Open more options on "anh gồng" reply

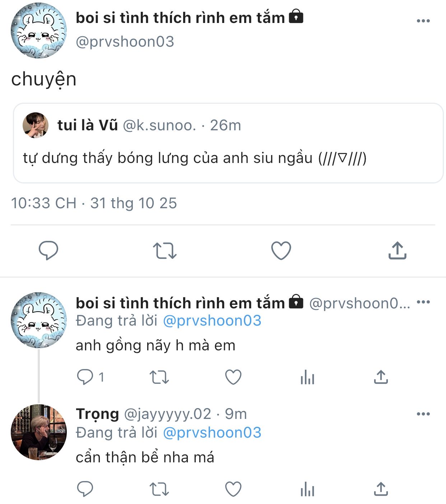[423, 302]
